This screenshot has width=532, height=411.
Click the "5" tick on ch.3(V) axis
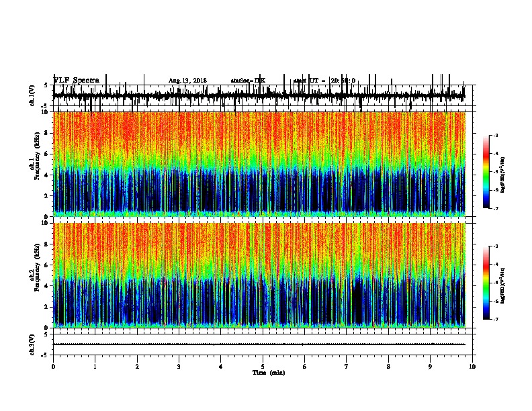tap(46, 334)
